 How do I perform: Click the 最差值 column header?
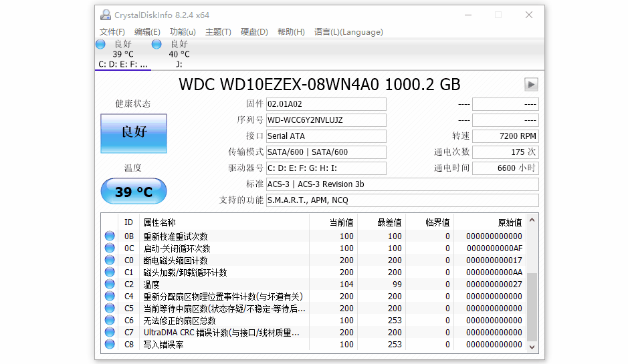click(x=381, y=222)
